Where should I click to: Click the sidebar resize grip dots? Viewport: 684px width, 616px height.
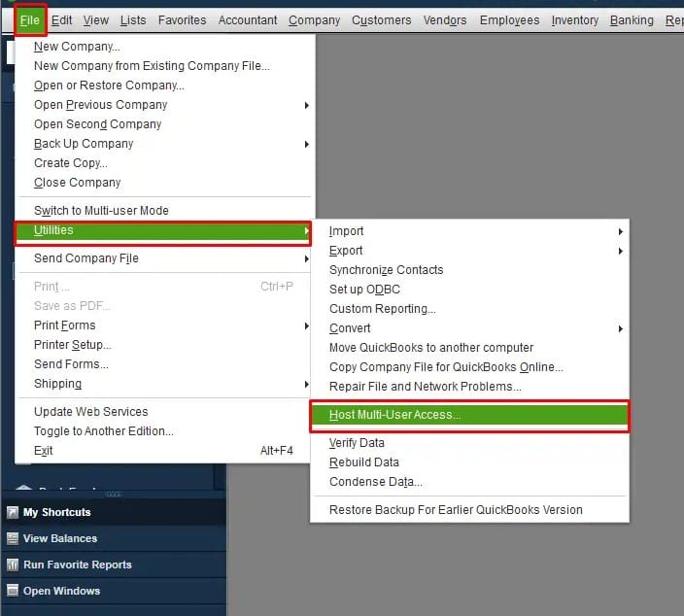114,495
